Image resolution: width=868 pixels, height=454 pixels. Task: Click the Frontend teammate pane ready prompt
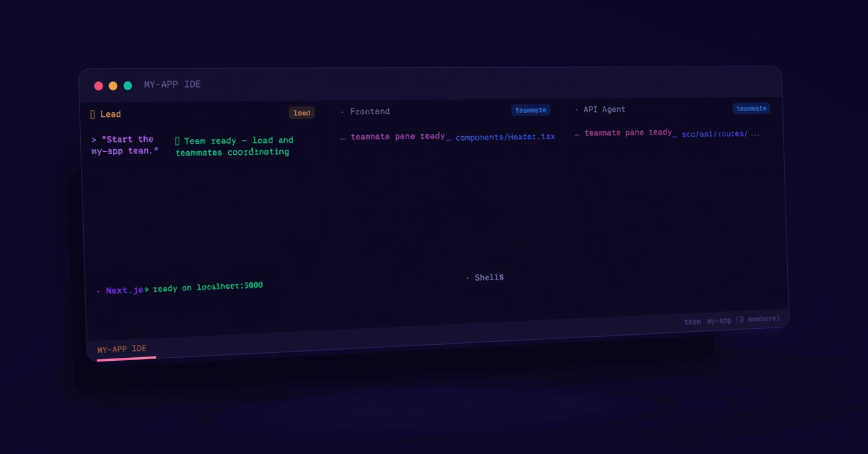(398, 136)
